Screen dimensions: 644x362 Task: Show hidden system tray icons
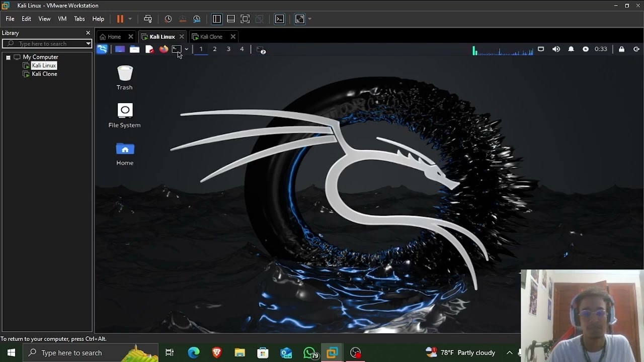point(510,353)
